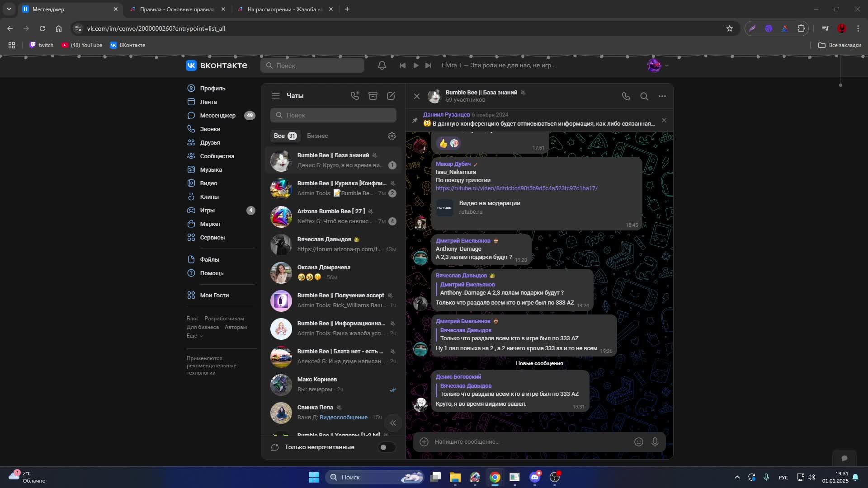Open File Explorer from the taskbar
Viewport: 868px width, 488px height.
pos(455,477)
